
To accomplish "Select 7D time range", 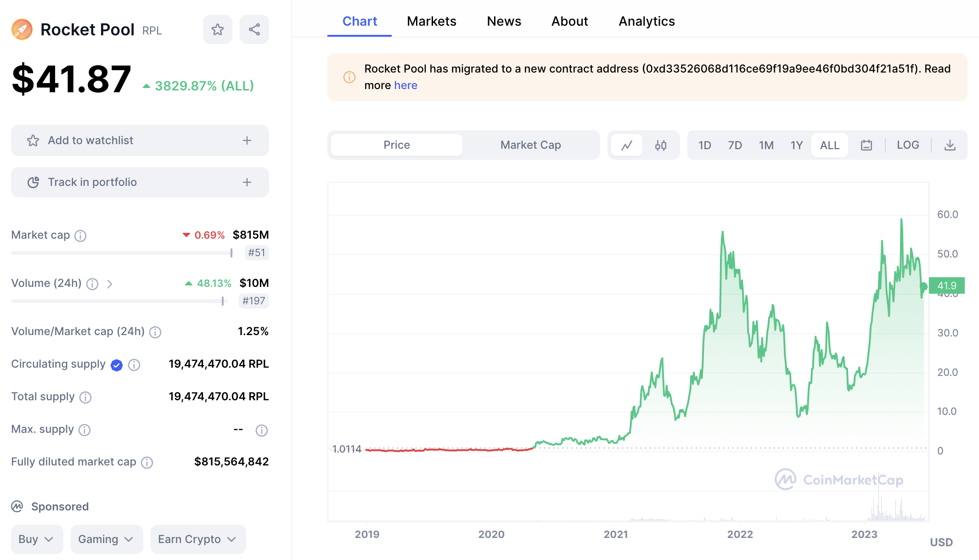I will (x=735, y=146).
